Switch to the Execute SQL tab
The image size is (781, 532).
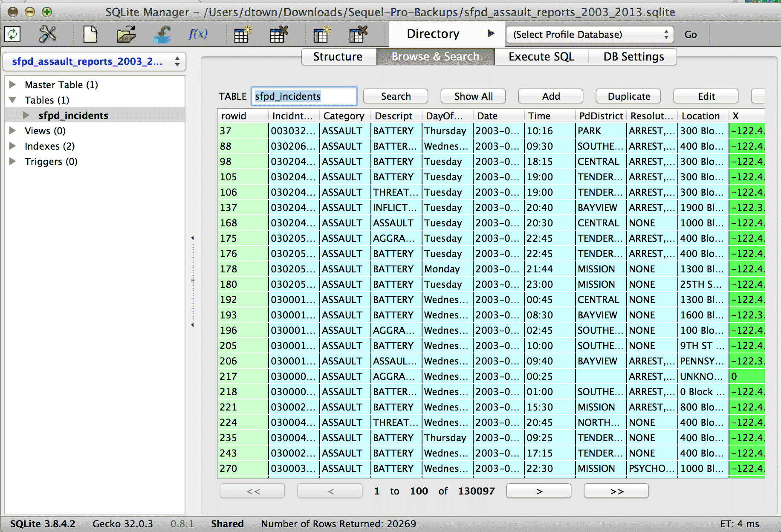[x=541, y=57]
